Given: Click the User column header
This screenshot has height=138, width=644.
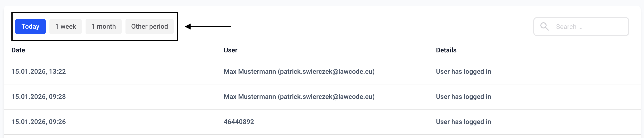Looking at the screenshot, I should click(231, 50).
